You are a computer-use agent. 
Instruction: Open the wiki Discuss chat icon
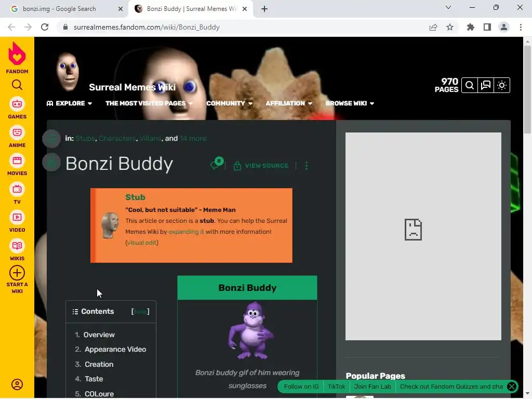pyautogui.click(x=486, y=85)
